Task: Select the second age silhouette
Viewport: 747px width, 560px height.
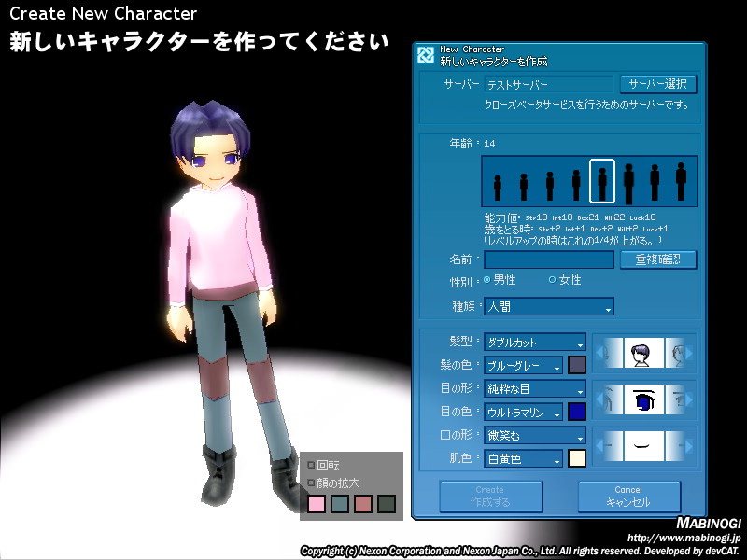Action: [x=524, y=187]
